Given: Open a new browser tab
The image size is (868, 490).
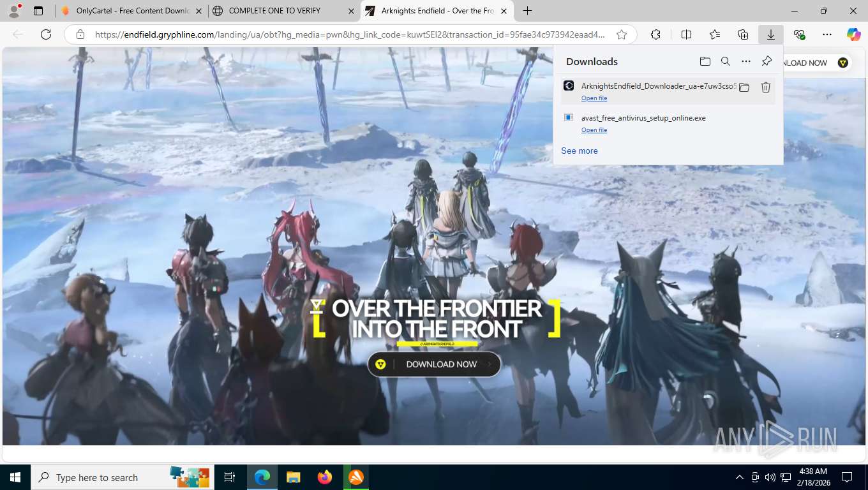Looking at the screenshot, I should click(x=527, y=11).
